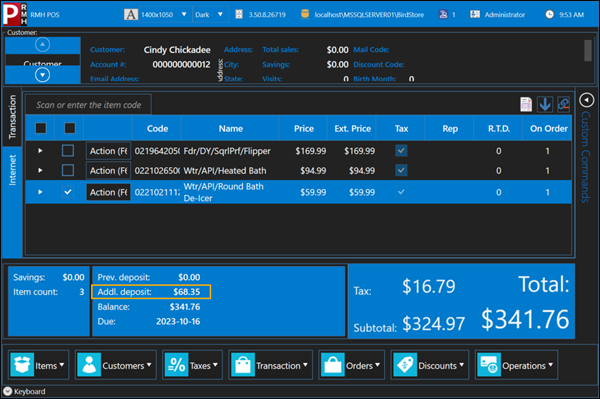The height and width of the screenshot is (399, 600).
Task: Uncheck the Wtr/API/Round Bath De-Icer row checkbox
Action: (68, 192)
